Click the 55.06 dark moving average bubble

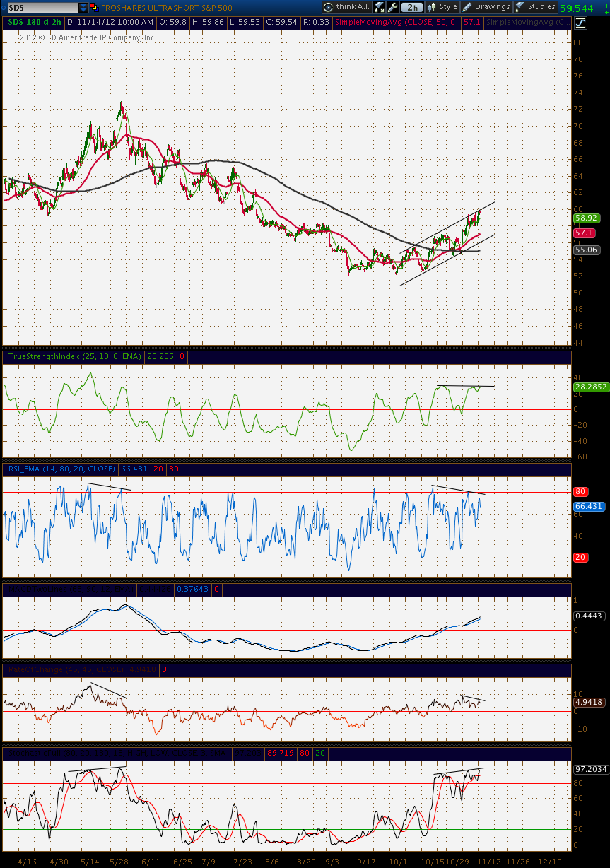(x=587, y=250)
